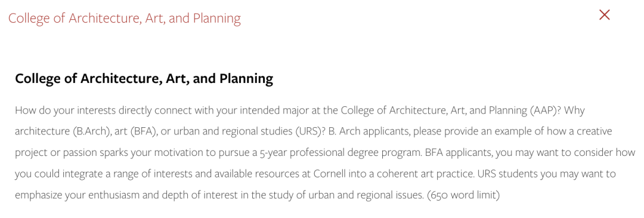This screenshot has width=644, height=218.
Task: Click the '(650 word limit)' note
Action: [x=463, y=195]
